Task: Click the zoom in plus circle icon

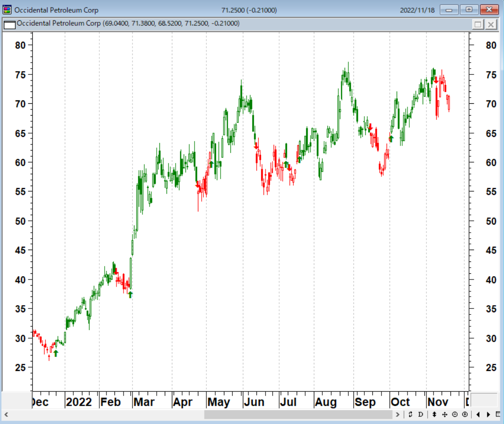Action: [x=465, y=415]
